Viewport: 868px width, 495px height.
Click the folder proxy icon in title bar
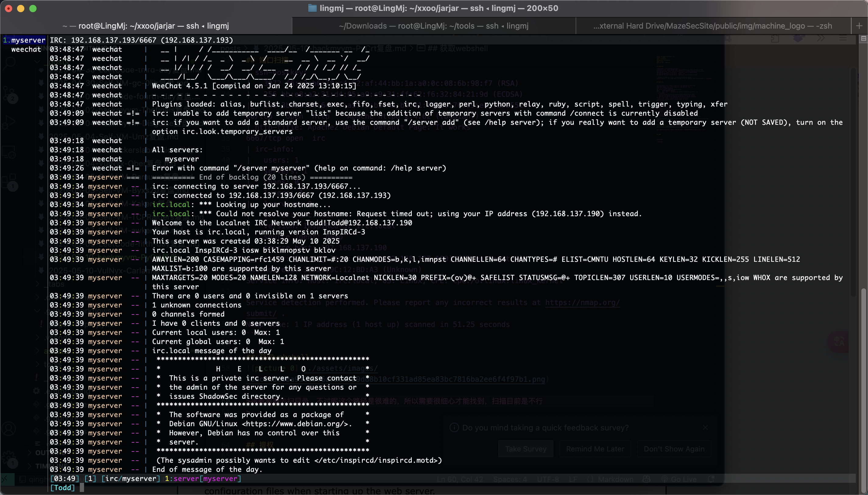(312, 8)
